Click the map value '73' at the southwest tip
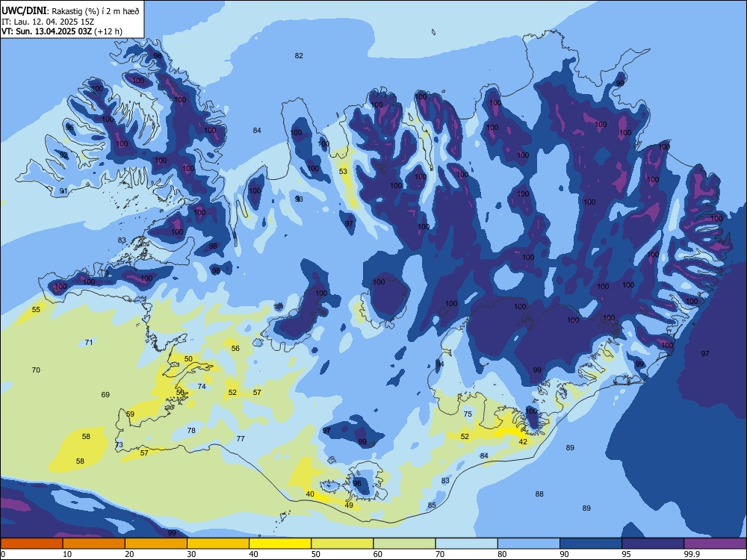 119,445
